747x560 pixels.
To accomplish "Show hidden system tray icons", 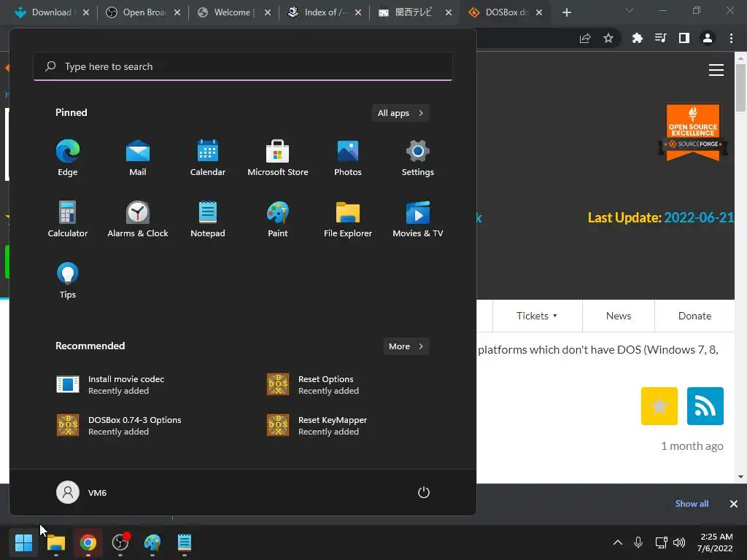I will pyautogui.click(x=617, y=542).
